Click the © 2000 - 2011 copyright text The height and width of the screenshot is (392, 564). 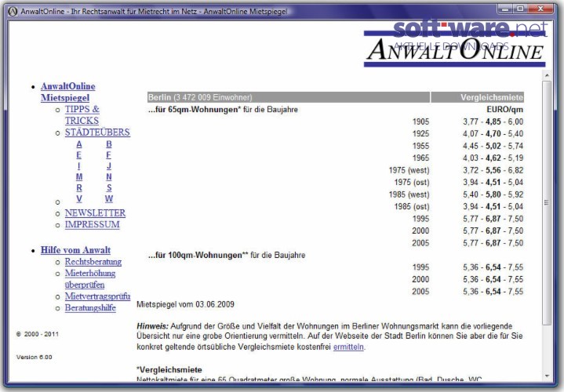pyautogui.click(x=38, y=334)
